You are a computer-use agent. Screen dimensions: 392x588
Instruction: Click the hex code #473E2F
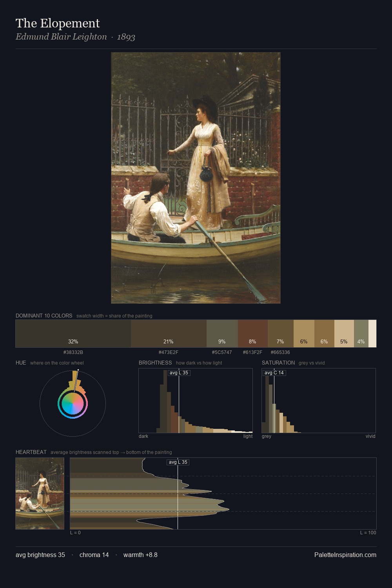pyautogui.click(x=169, y=352)
